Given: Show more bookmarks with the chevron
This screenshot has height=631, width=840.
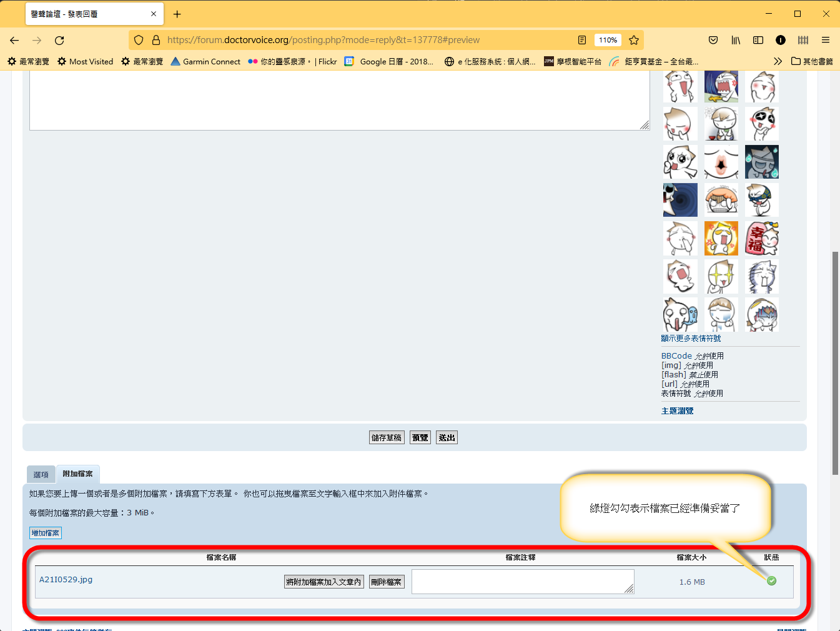Looking at the screenshot, I should [x=778, y=61].
